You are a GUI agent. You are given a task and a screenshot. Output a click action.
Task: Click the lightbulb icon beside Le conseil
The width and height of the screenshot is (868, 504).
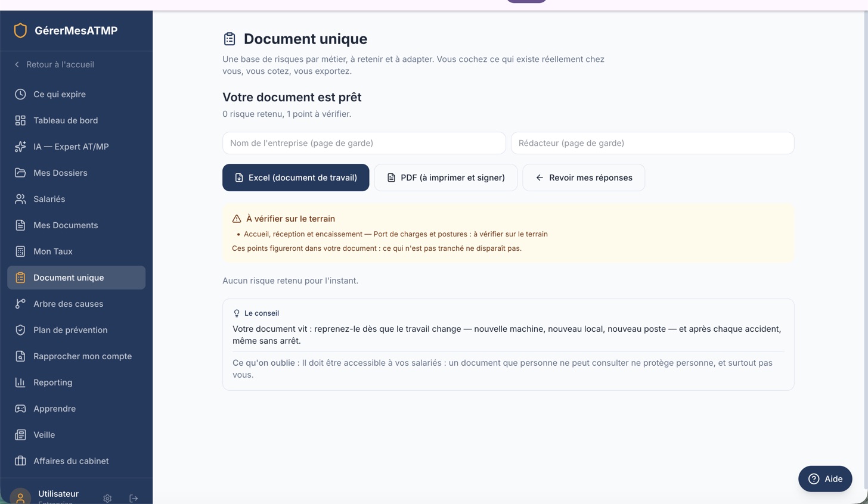pos(237,313)
